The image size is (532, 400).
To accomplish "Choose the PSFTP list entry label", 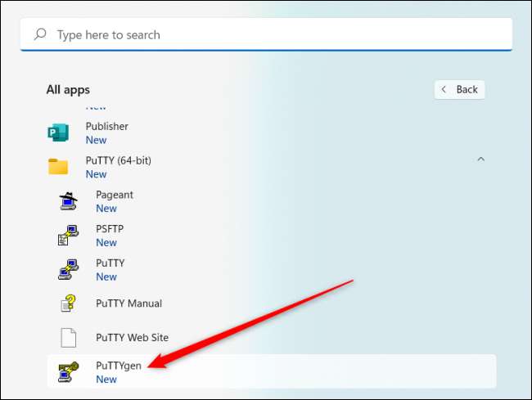I will pos(110,229).
